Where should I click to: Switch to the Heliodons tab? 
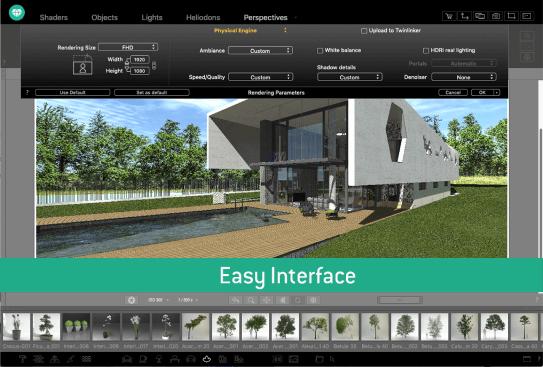203,17
